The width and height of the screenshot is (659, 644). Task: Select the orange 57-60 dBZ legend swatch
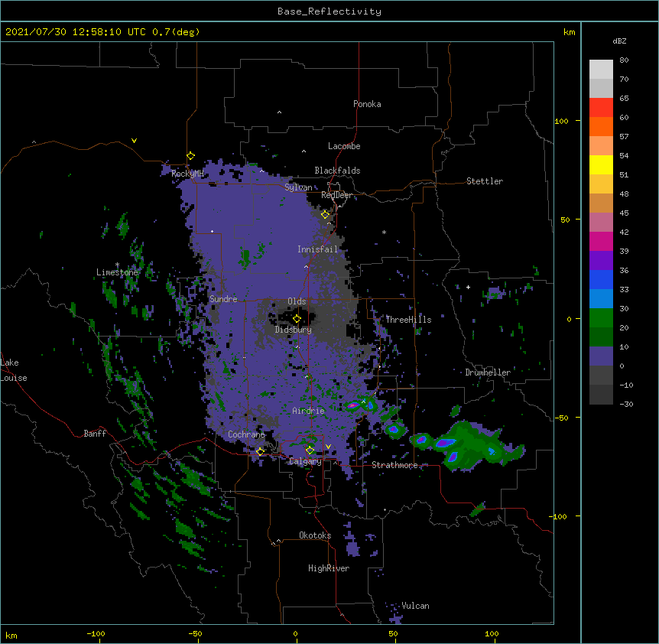(601, 127)
